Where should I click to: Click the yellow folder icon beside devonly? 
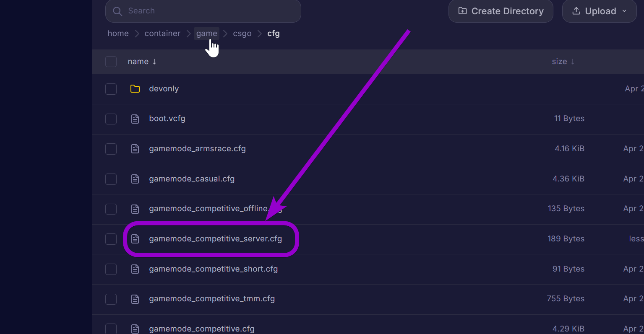click(x=135, y=88)
